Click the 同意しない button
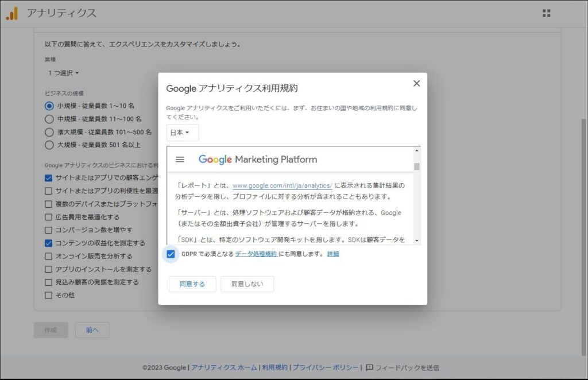The width and height of the screenshot is (588, 380). coord(247,284)
